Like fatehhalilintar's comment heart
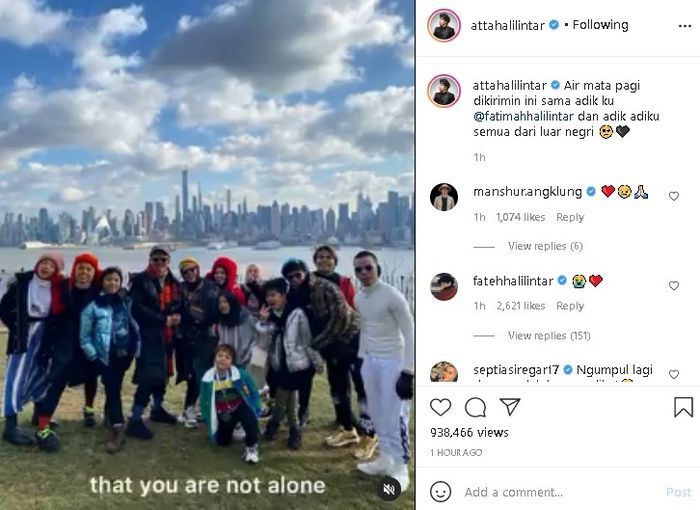This screenshot has width=700, height=510. pyautogui.click(x=674, y=285)
